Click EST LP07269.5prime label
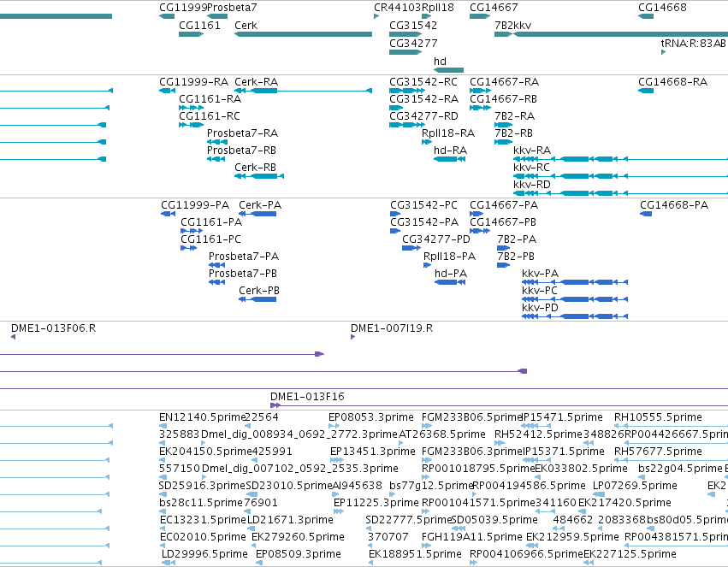This screenshot has height=567, width=728. click(x=635, y=487)
